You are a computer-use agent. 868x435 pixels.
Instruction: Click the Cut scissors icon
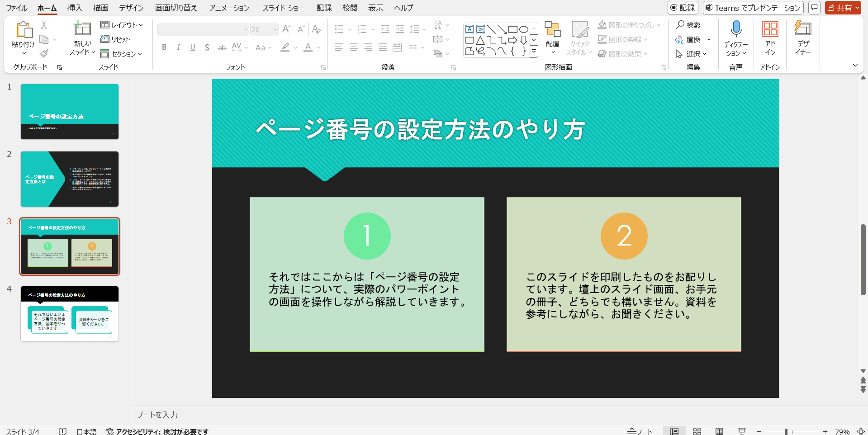[44, 25]
